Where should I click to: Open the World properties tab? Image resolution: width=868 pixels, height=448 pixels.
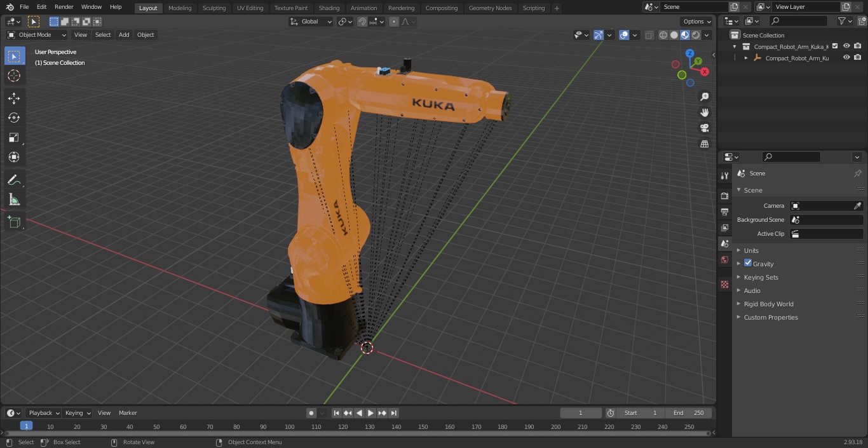pyautogui.click(x=724, y=259)
